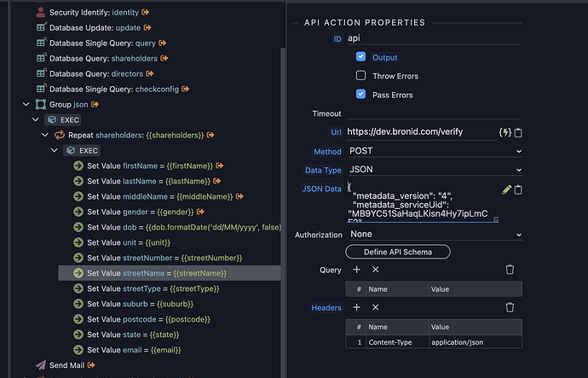Collapse the EXEC node under Repeat shareholders
Screen dimensions: 588x378
[54, 150]
